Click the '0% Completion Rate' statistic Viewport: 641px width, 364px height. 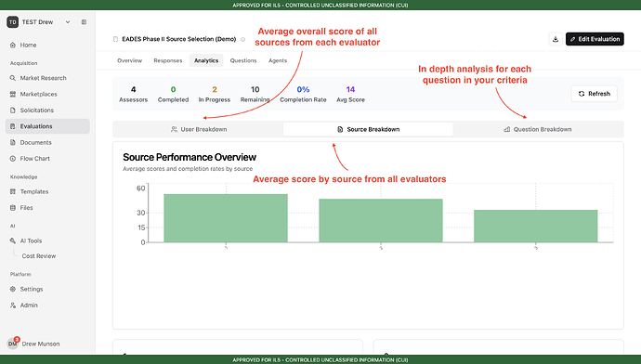tap(303, 95)
